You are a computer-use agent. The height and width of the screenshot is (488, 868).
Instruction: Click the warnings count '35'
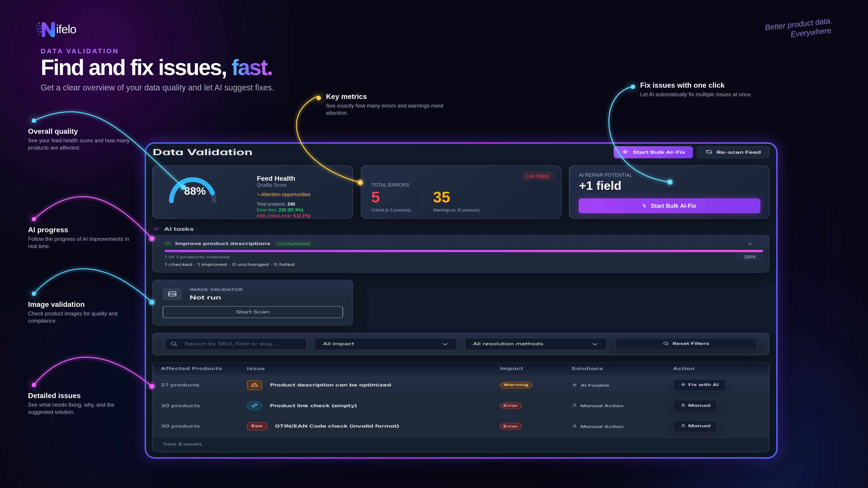(441, 197)
